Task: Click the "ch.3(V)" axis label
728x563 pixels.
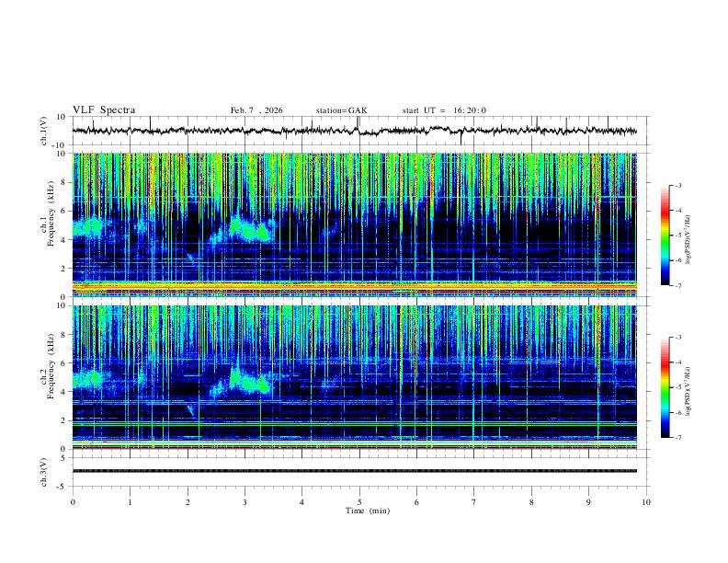Action: point(44,472)
